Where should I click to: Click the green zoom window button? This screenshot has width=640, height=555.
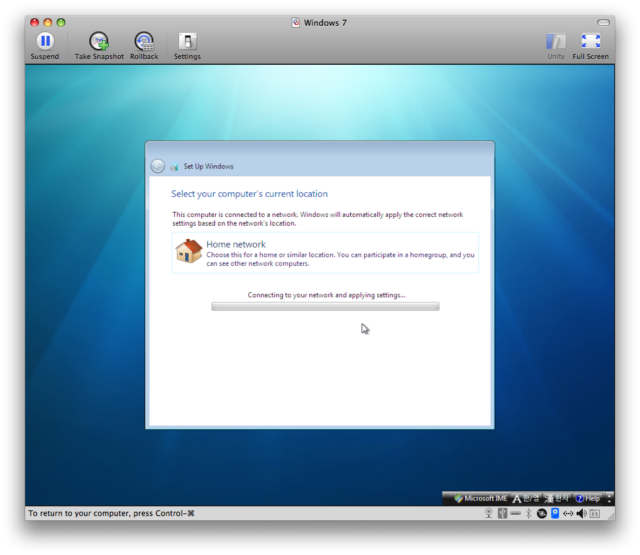tap(61, 22)
